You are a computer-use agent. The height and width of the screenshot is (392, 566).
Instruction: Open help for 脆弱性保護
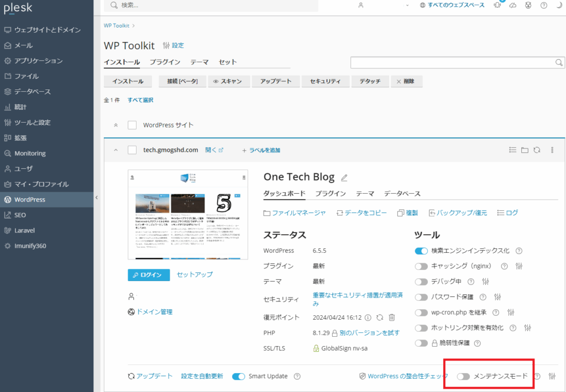tap(477, 343)
